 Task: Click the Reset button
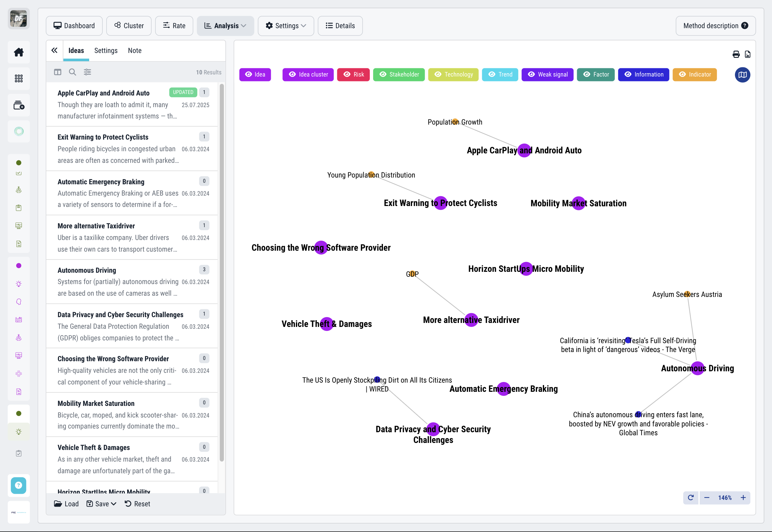coord(138,504)
